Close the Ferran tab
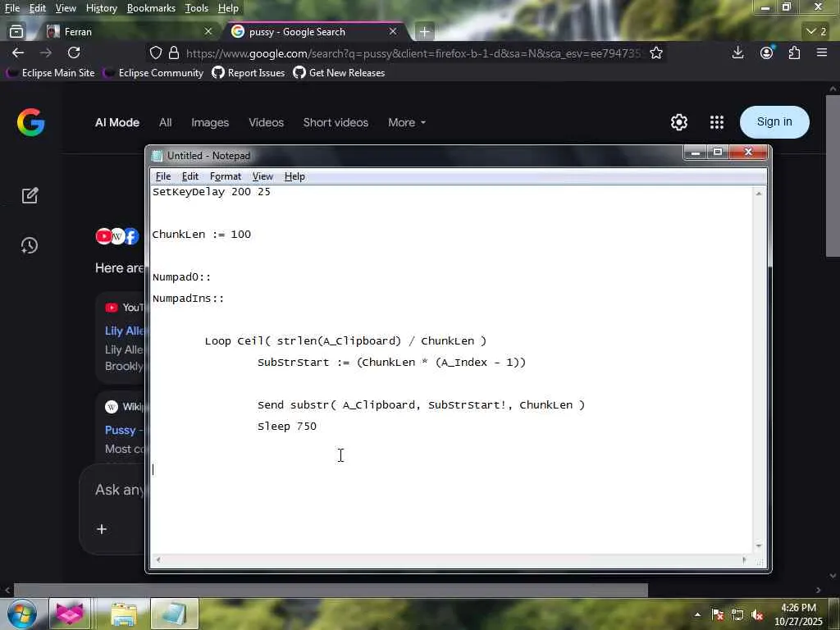Image resolution: width=840 pixels, height=630 pixels. click(208, 32)
